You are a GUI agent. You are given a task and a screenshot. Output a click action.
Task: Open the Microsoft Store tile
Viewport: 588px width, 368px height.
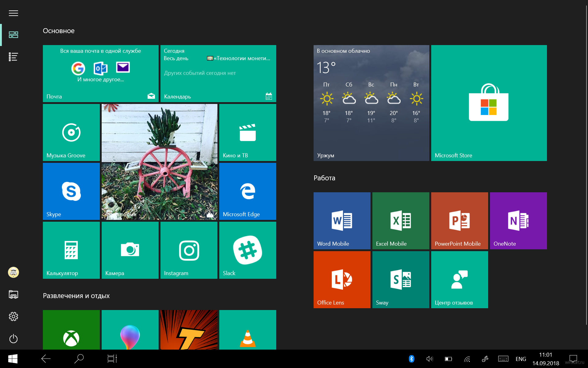click(489, 103)
